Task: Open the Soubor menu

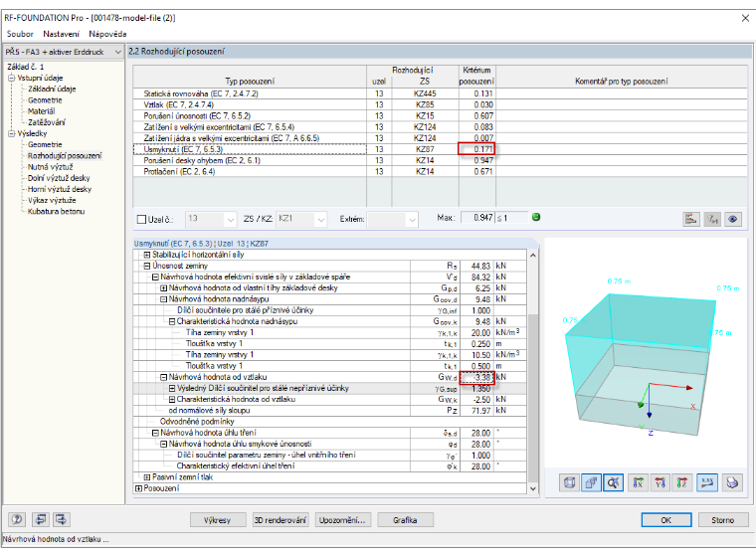Action: tap(20, 34)
